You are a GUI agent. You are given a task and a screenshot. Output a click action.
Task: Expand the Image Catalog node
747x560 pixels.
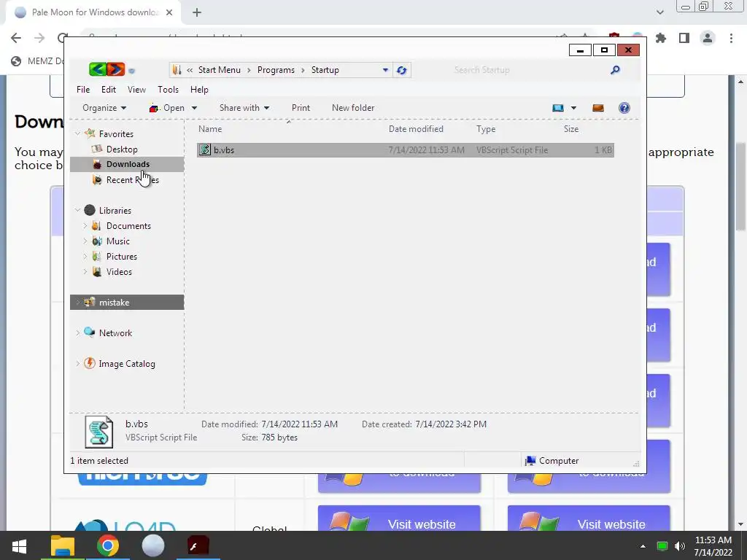click(x=77, y=363)
